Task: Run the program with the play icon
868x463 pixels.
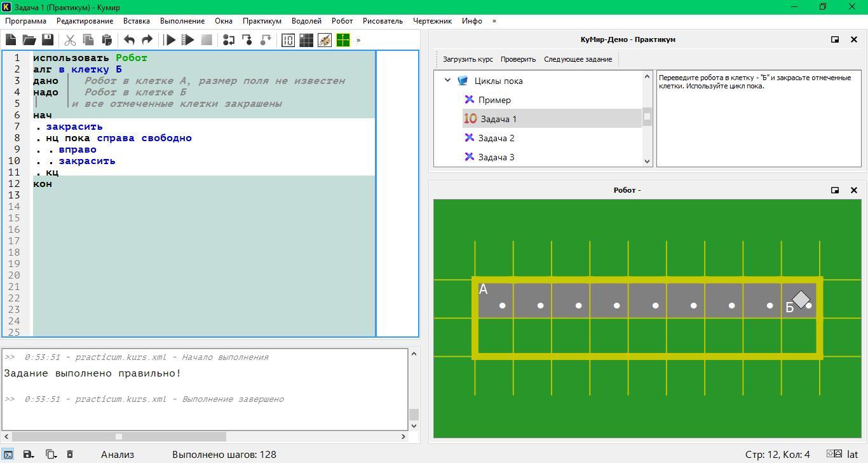Action: [x=170, y=40]
